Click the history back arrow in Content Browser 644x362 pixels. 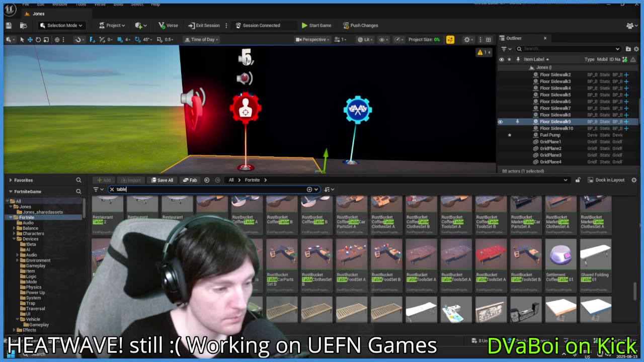click(207, 180)
